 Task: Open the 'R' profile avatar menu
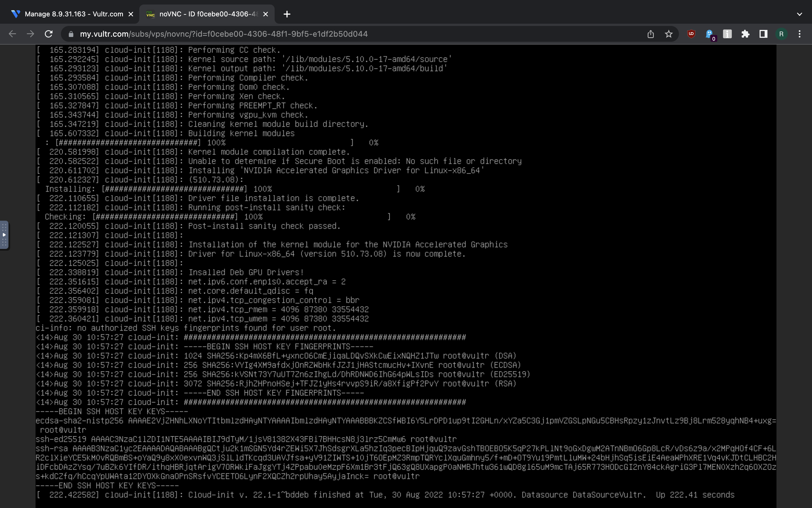782,34
